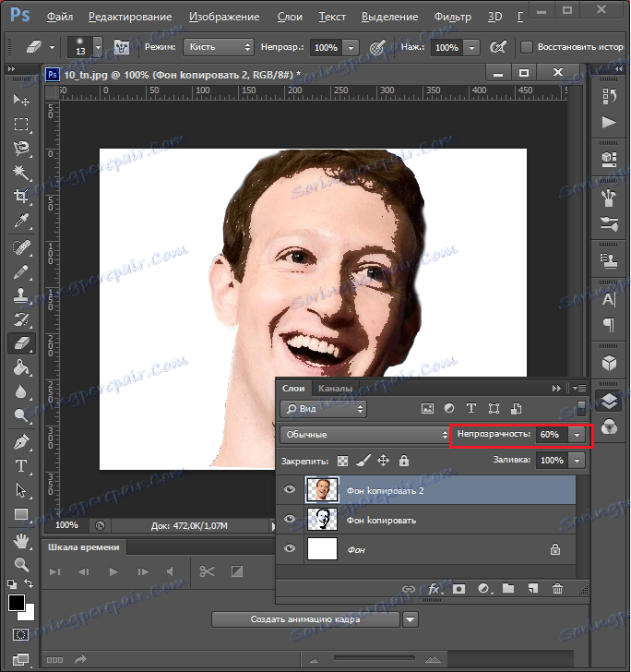Hide the 'Фон копировать' layer
This screenshot has height=672, width=631.
tap(290, 519)
